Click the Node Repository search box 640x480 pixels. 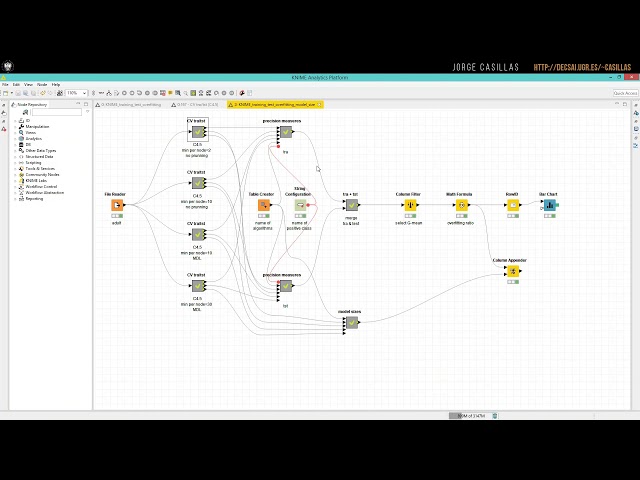pos(57,112)
